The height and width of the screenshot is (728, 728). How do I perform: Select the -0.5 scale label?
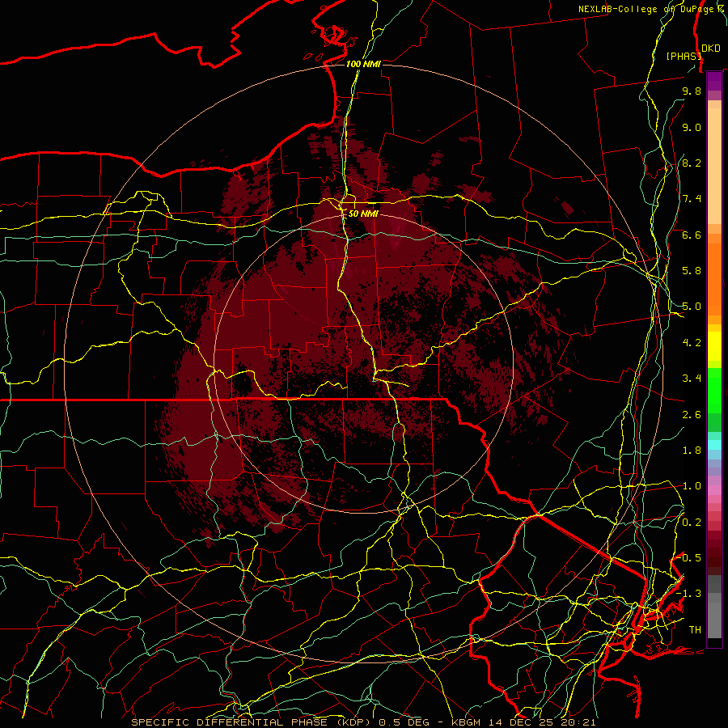tap(689, 558)
